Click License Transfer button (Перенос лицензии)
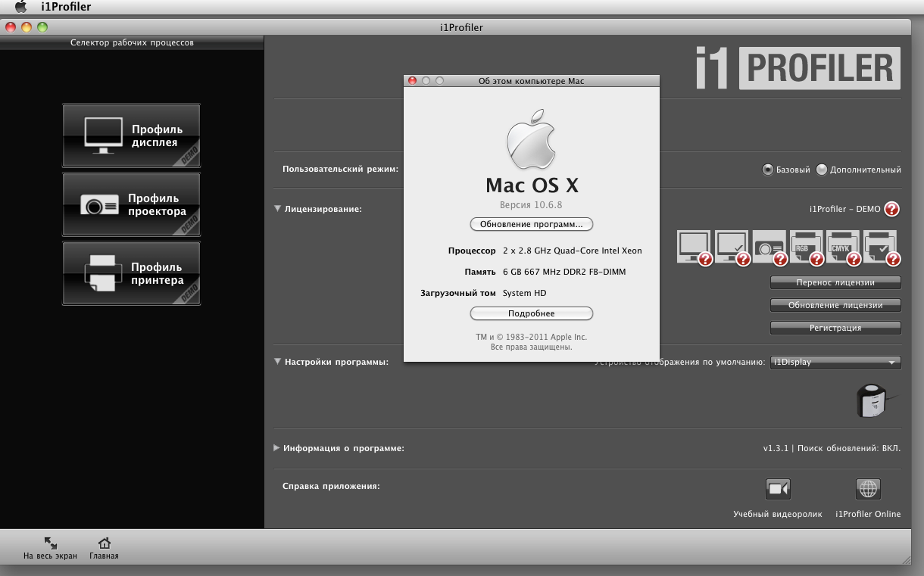 835,282
